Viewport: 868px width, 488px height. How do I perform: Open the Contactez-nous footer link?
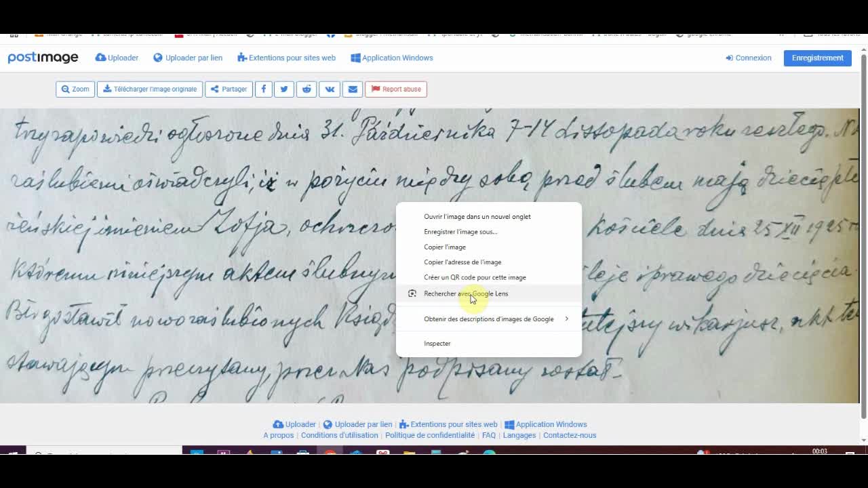[x=570, y=435]
